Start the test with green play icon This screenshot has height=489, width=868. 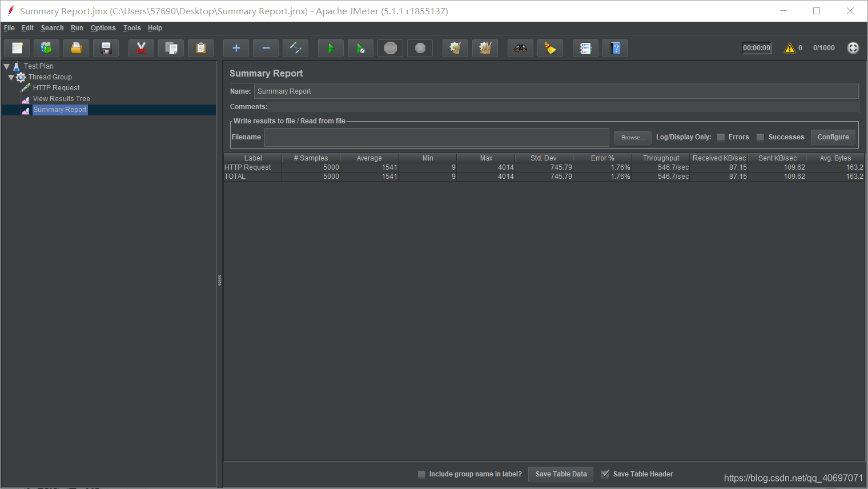pyautogui.click(x=331, y=48)
